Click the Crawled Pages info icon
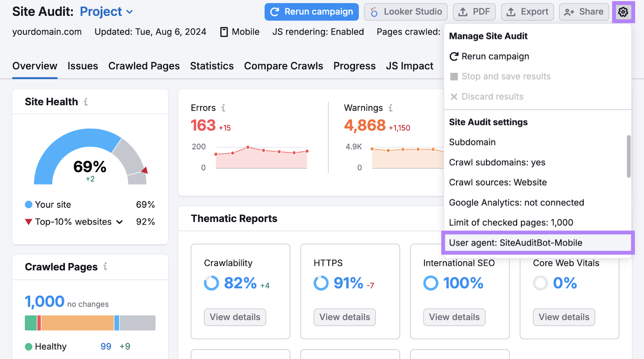 pos(105,266)
